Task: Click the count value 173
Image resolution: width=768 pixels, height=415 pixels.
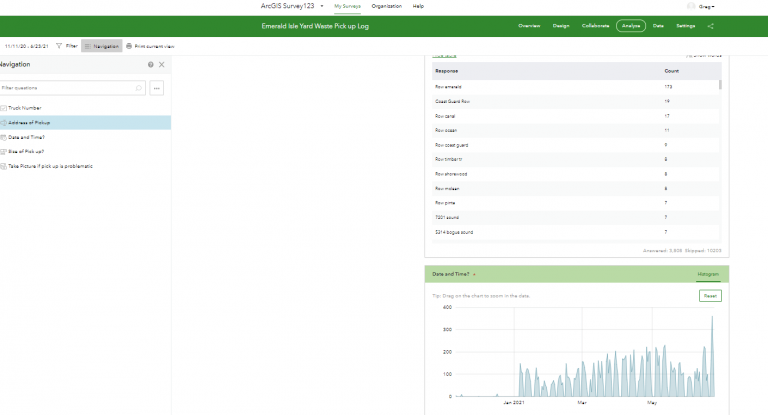Action: (668, 87)
